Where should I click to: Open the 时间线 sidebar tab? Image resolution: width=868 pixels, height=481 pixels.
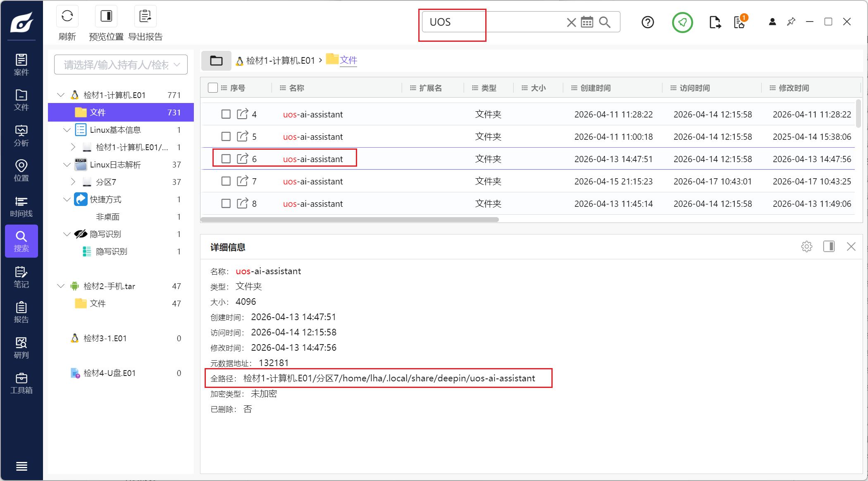pyautogui.click(x=21, y=206)
